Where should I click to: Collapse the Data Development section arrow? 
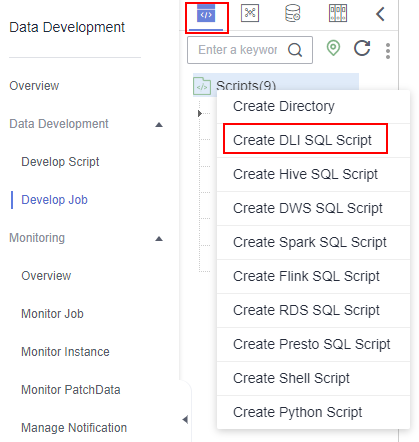tap(159, 125)
